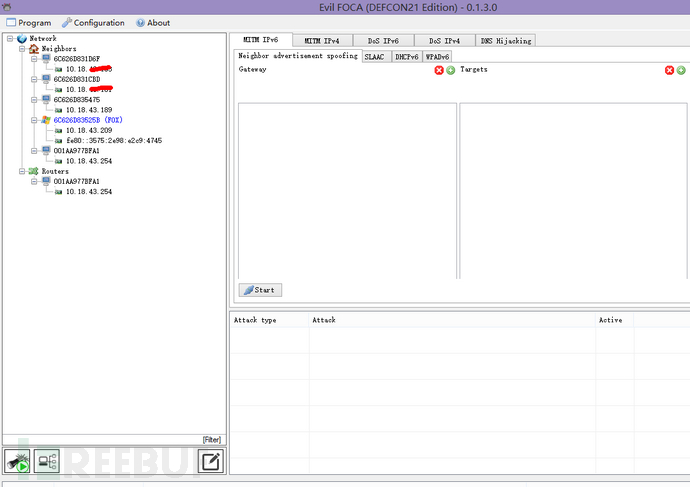Image resolution: width=690 pixels, height=487 pixels.
Task: Click computer icon of 001AA977BFA1 under Neighbors
Action: (x=46, y=150)
